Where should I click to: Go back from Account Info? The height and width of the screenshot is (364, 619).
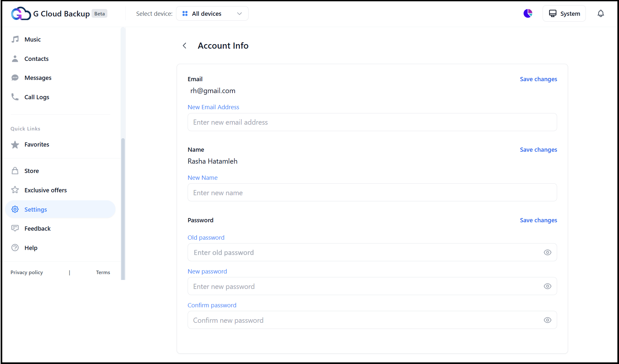click(x=184, y=45)
